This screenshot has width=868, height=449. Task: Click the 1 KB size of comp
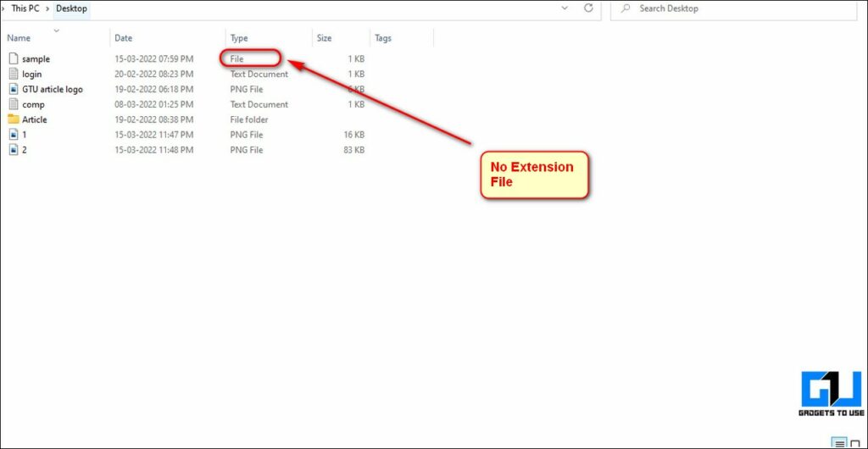(x=357, y=104)
